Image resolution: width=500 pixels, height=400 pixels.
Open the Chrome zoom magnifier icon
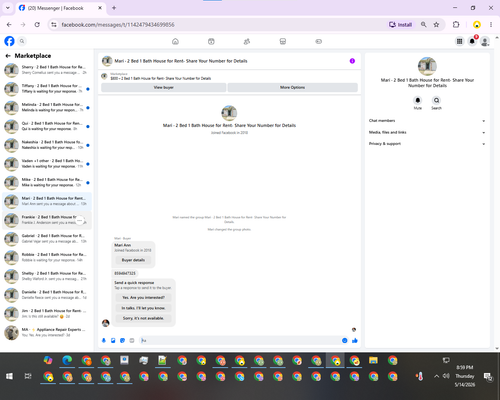424,25
